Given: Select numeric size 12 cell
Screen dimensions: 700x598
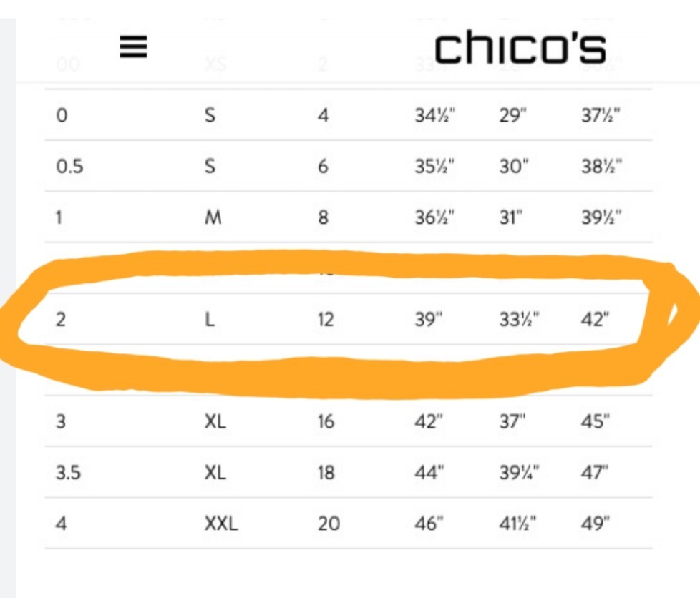Looking at the screenshot, I should (326, 320).
